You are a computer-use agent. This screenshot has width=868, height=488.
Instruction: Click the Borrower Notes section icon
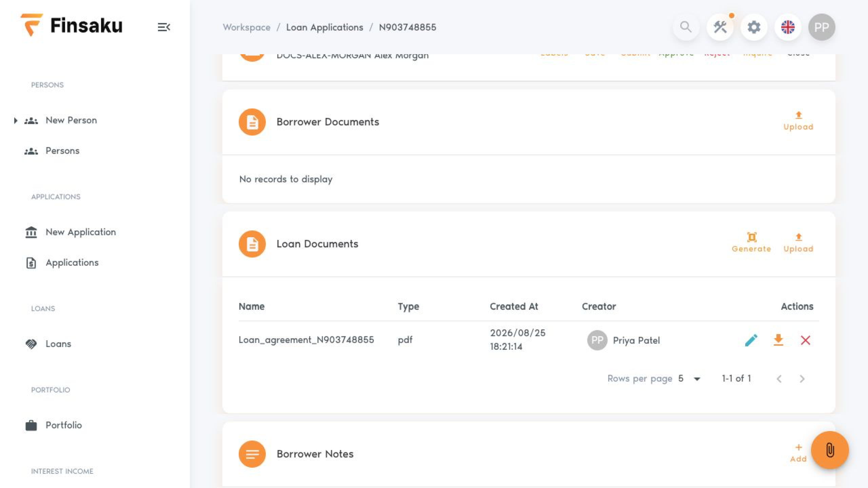(x=252, y=454)
